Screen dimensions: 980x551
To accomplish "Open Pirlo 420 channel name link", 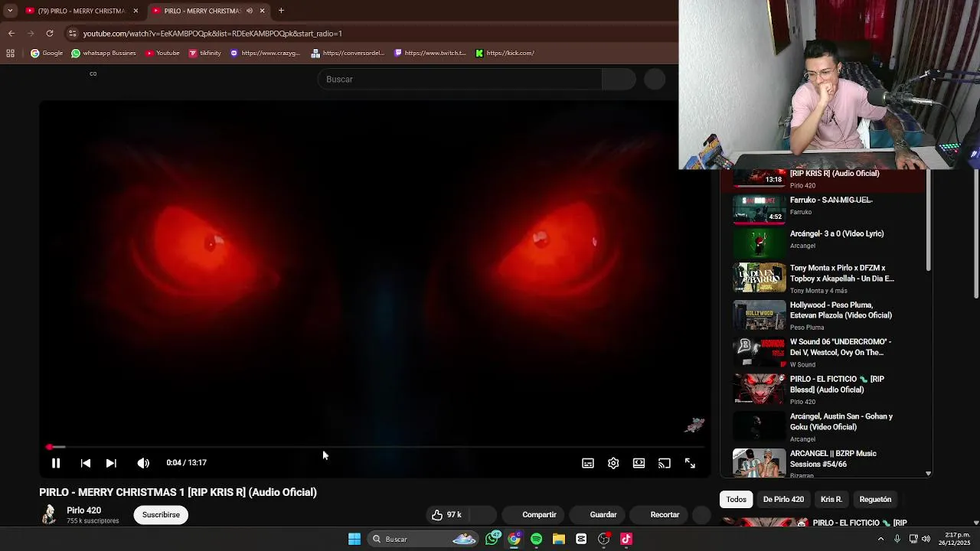I will [83, 510].
